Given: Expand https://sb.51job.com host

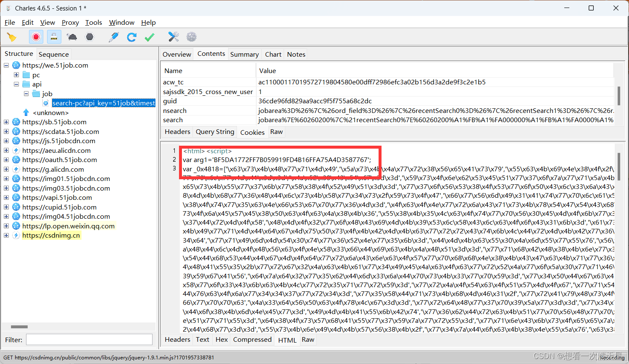Looking at the screenshot, I should [x=6, y=122].
